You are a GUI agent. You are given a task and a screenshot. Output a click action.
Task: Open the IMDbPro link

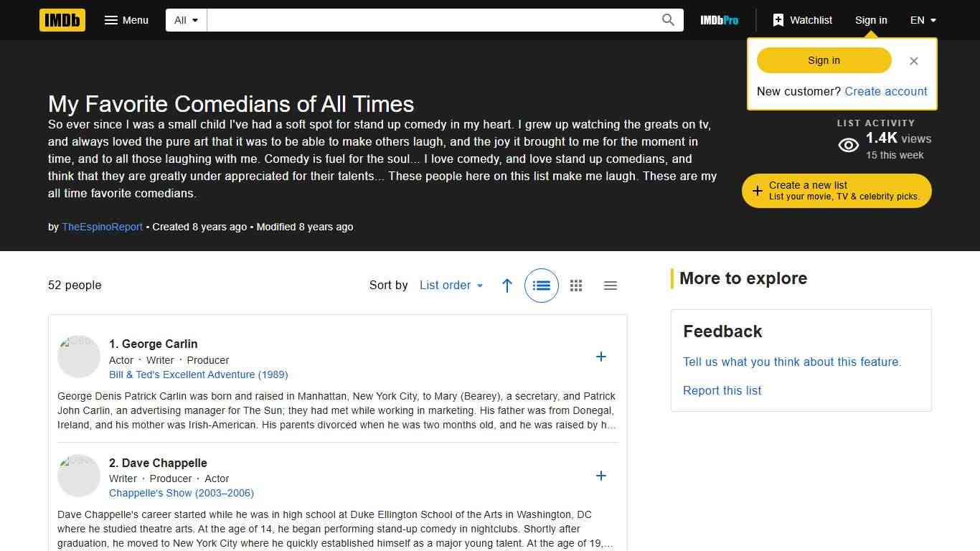719,20
